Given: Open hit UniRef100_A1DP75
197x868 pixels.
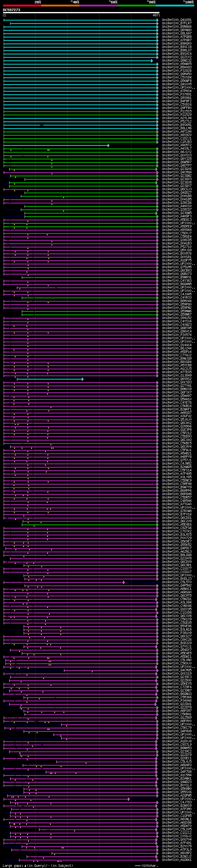Looking at the screenshot, I should click(176, 260).
